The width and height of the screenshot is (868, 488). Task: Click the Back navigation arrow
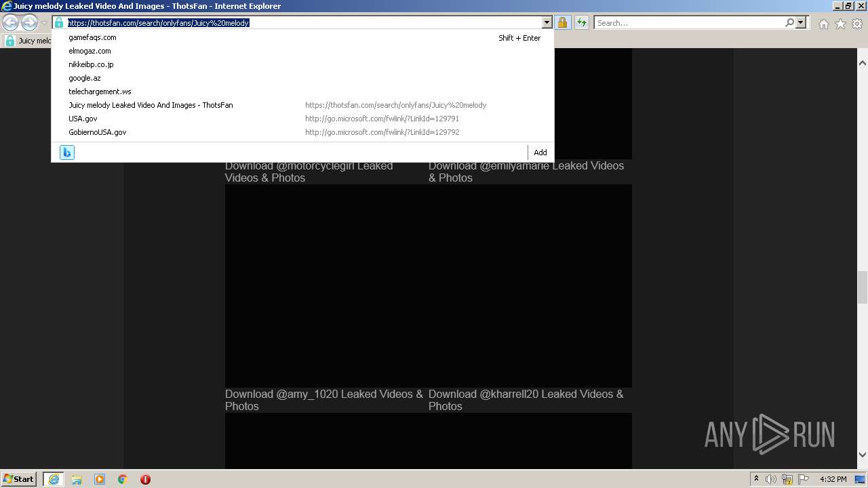click(x=10, y=22)
